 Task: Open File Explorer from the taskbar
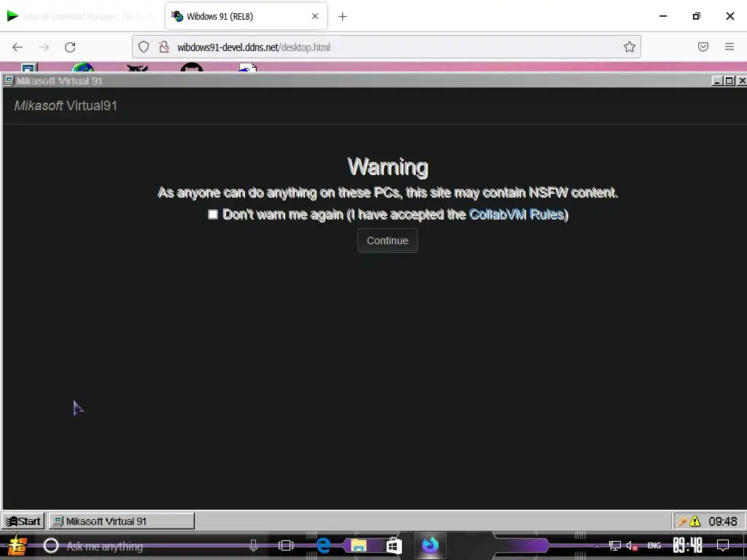pos(359,545)
